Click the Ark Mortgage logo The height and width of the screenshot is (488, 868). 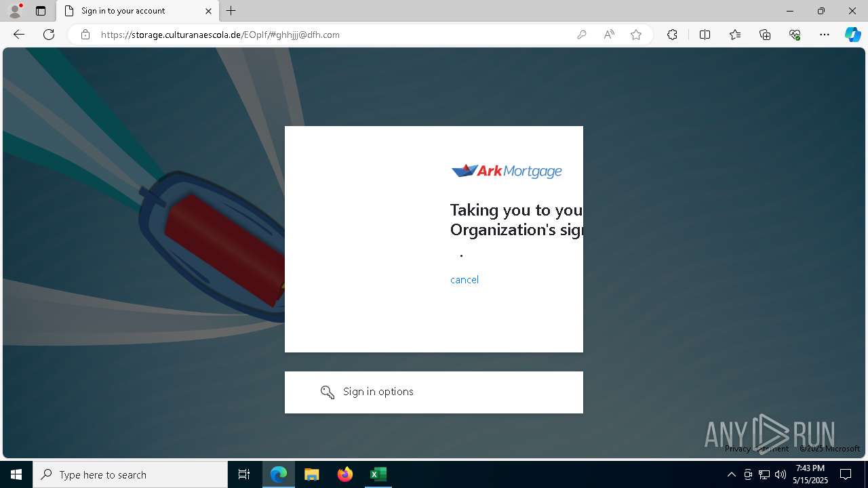click(x=507, y=171)
